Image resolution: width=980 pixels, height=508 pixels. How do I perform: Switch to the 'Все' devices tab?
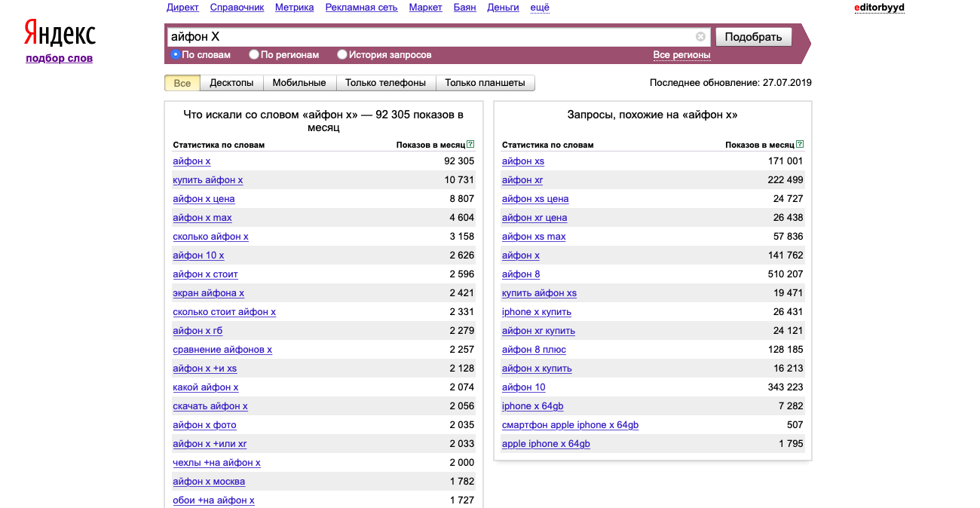[182, 83]
